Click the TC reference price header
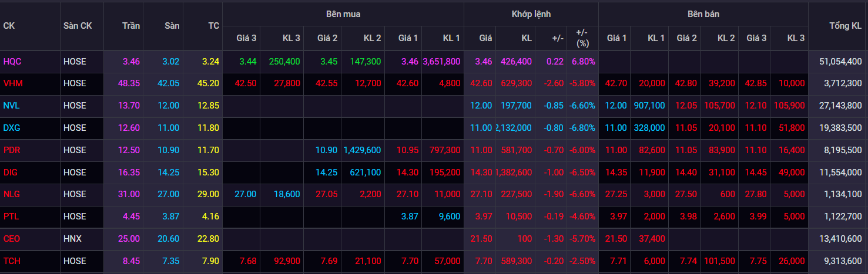The height and width of the screenshot is (274, 868). click(213, 26)
